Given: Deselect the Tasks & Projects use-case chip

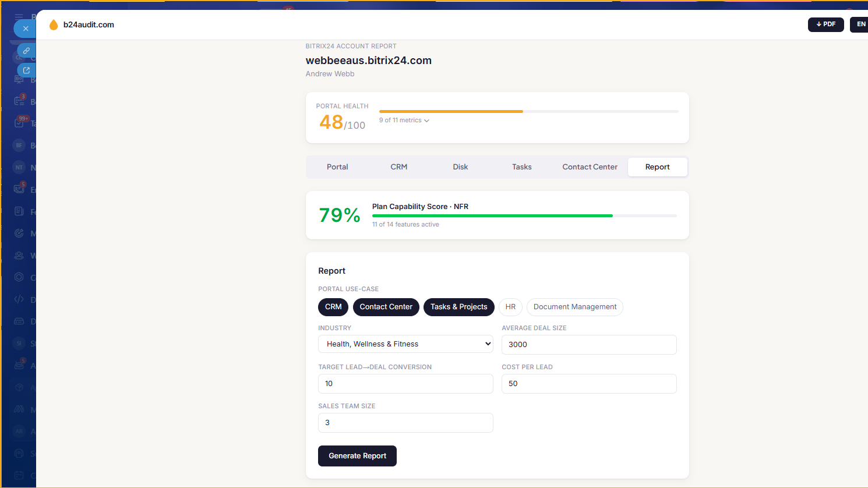Looking at the screenshot, I should pyautogui.click(x=459, y=307).
